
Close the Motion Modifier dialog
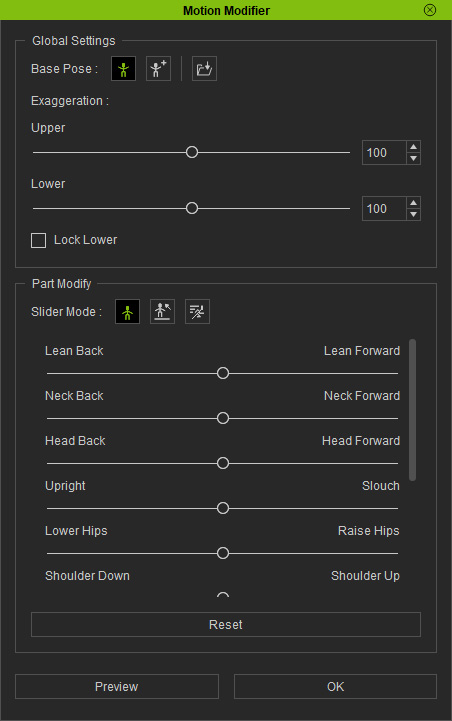(430, 10)
